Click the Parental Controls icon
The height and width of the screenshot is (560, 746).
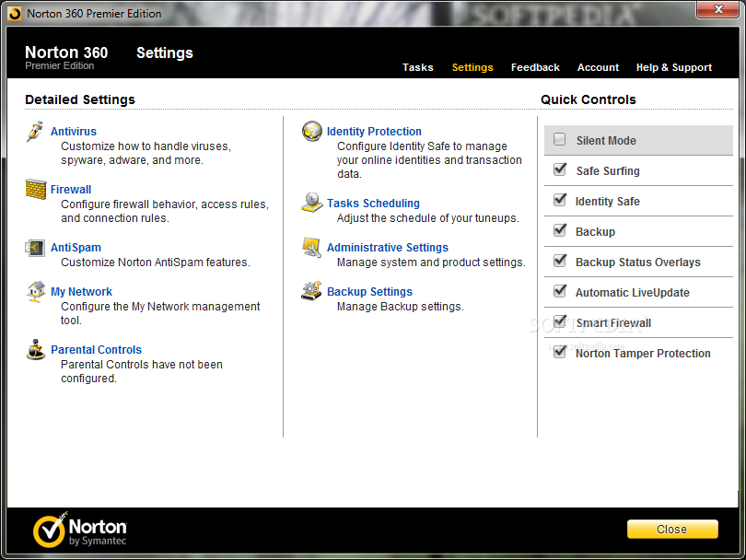(x=36, y=350)
